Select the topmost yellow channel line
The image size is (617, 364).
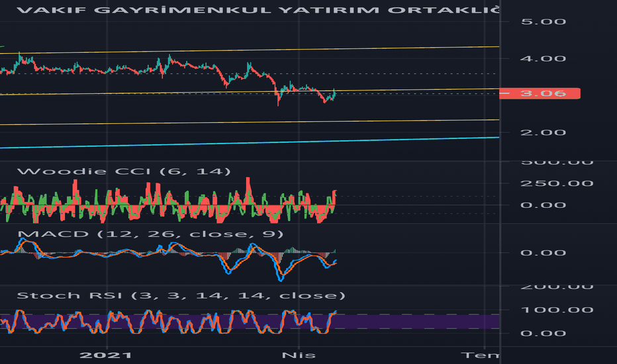pyautogui.click(x=250, y=50)
